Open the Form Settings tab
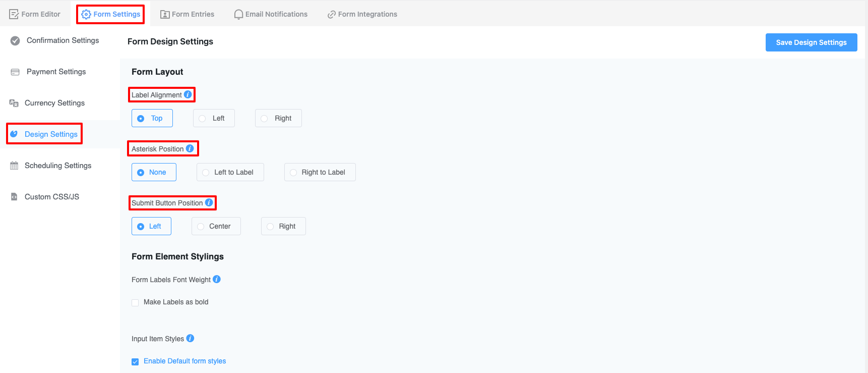 click(x=111, y=14)
